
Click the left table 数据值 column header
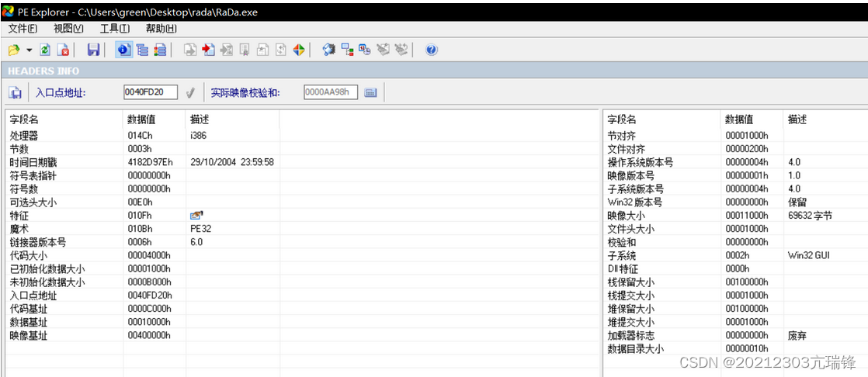[x=155, y=119]
